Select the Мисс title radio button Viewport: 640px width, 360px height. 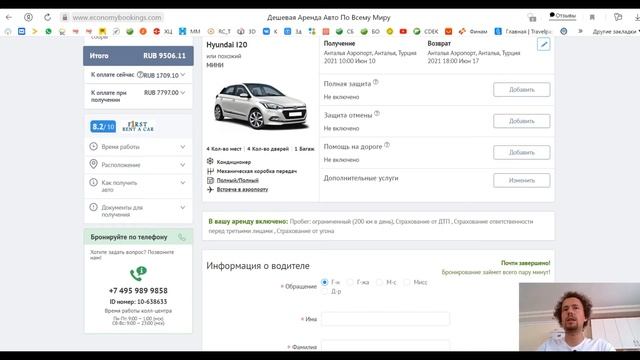(407, 282)
